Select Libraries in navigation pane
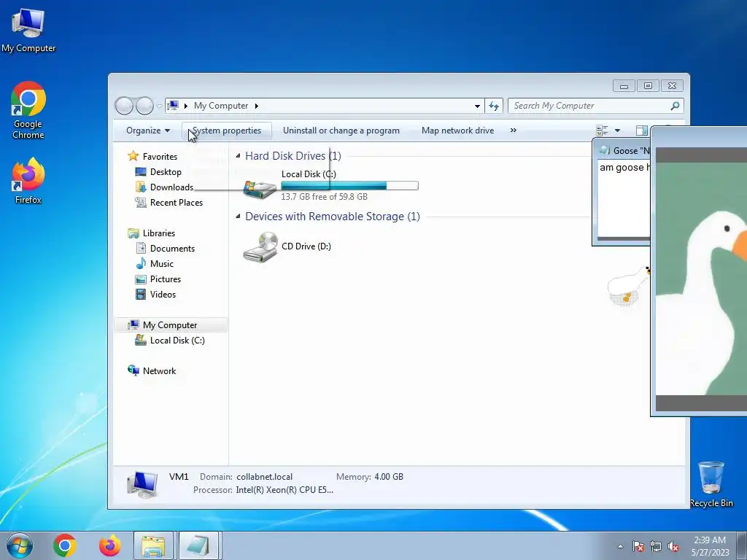 pos(152,233)
